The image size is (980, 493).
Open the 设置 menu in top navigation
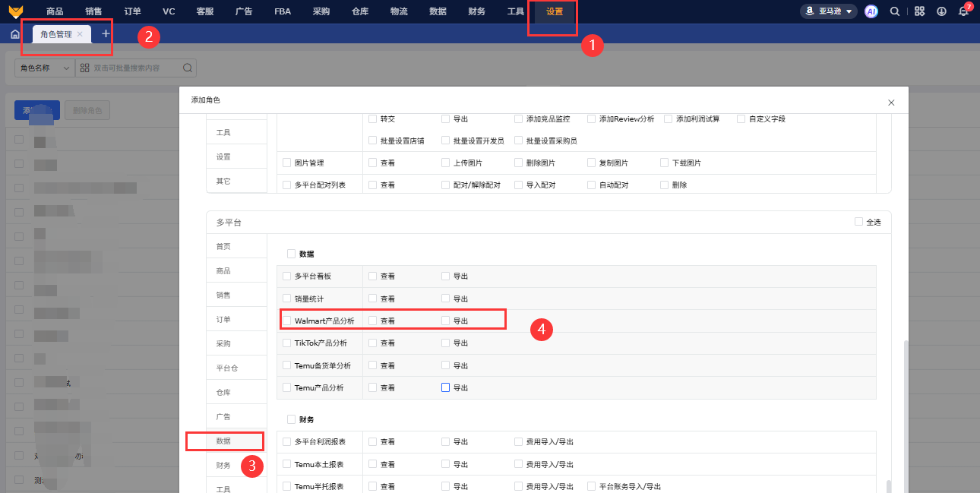coord(555,11)
